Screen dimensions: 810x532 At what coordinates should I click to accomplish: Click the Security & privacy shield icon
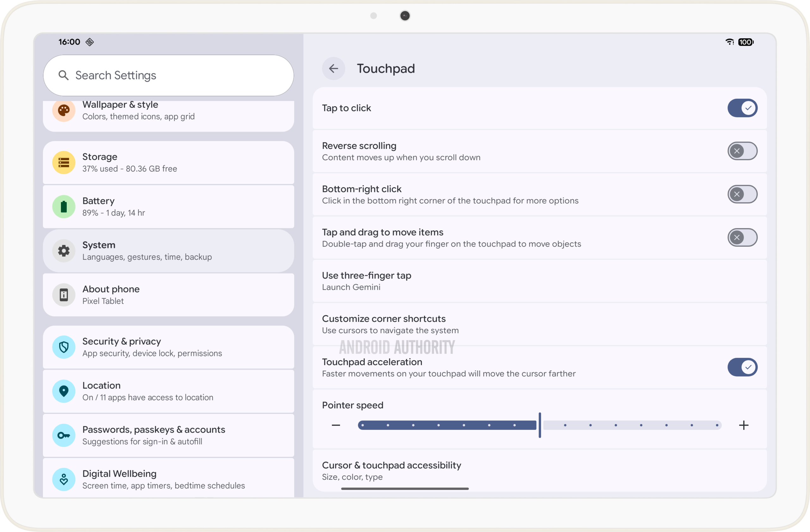64,347
